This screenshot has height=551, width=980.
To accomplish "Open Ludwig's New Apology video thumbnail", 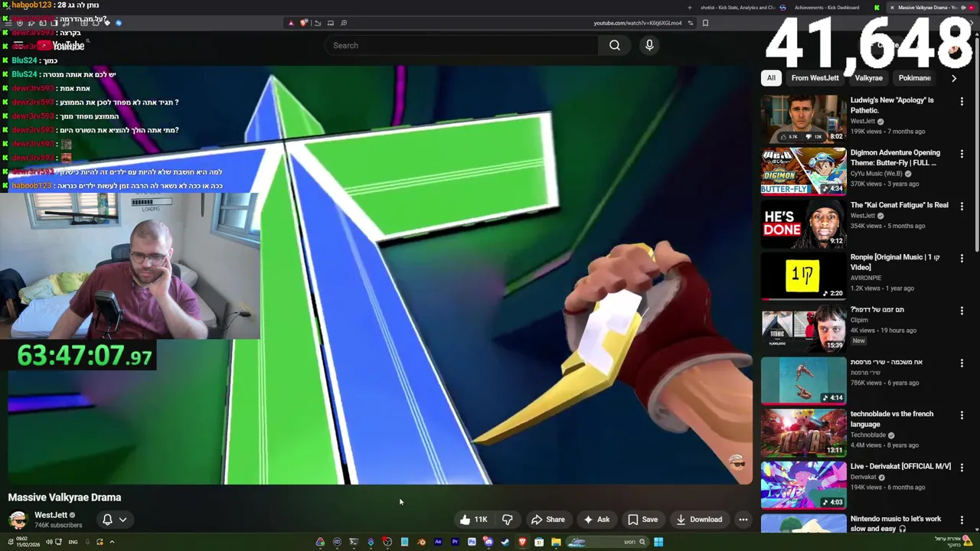I will coord(803,119).
